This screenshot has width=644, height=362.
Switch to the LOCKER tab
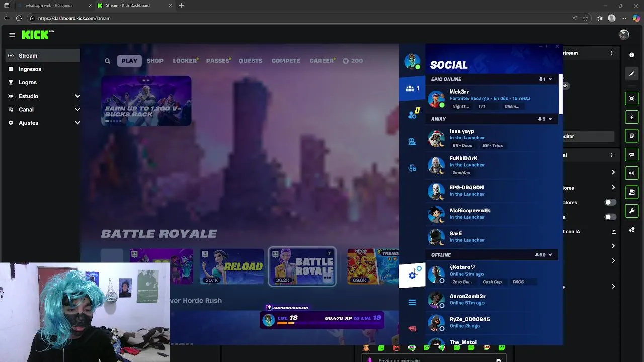pyautogui.click(x=185, y=61)
